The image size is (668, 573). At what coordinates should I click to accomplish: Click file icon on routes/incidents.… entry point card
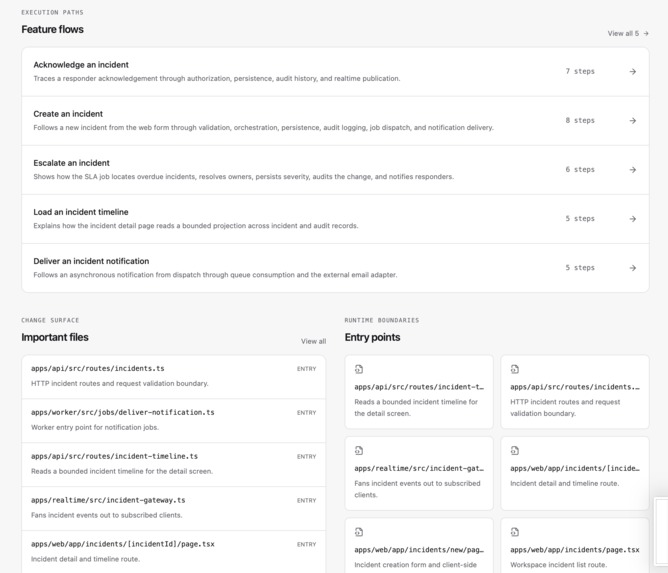point(515,369)
